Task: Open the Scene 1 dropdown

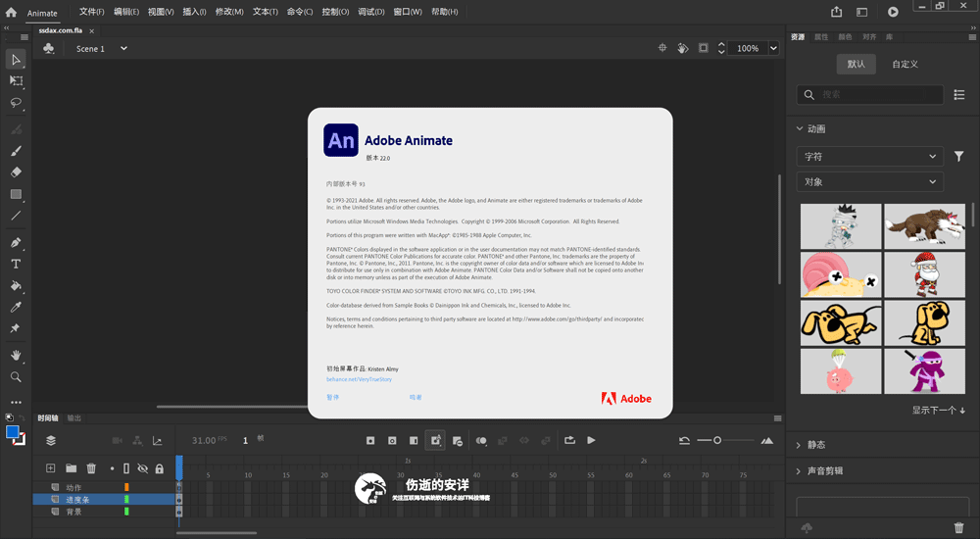Action: (123, 48)
